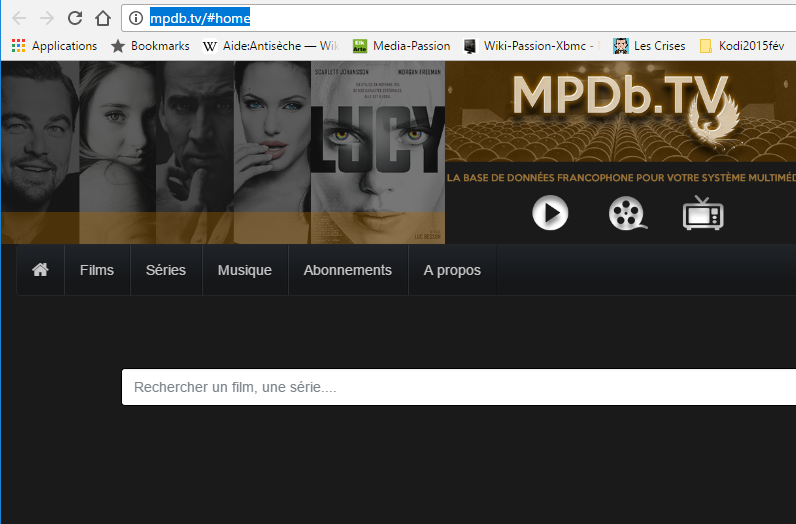This screenshot has height=524, width=796.
Task: Open the Bookmarks star folder
Action: tap(150, 46)
